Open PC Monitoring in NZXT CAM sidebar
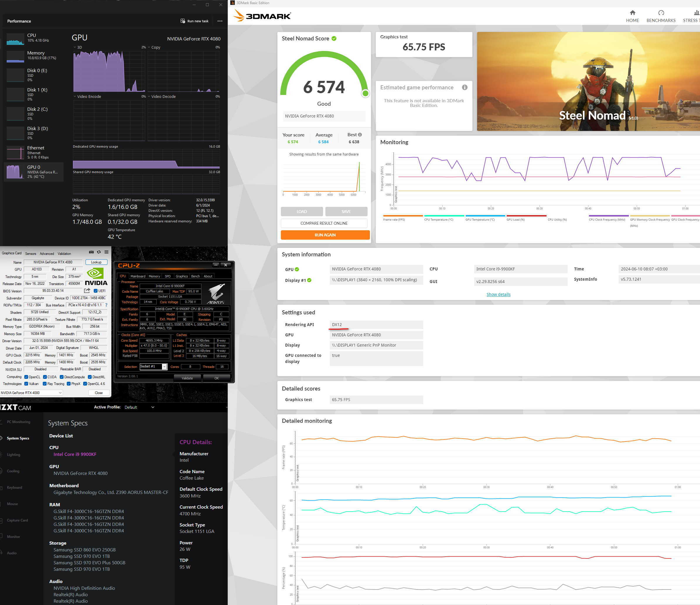Screen dimensions: 700x605 click(18, 422)
